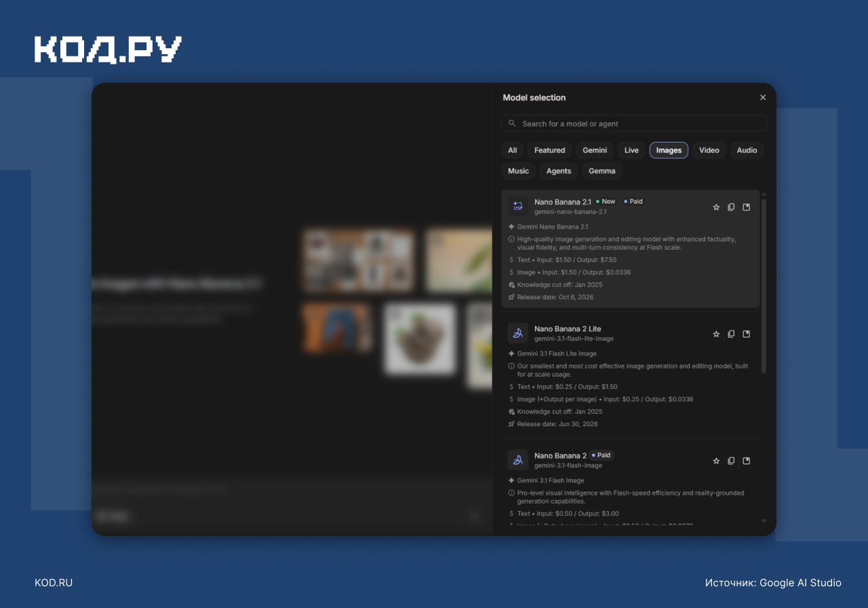868x608 pixels.
Task: Open Nano Banana 2 Lite details icon
Action: [x=747, y=334]
